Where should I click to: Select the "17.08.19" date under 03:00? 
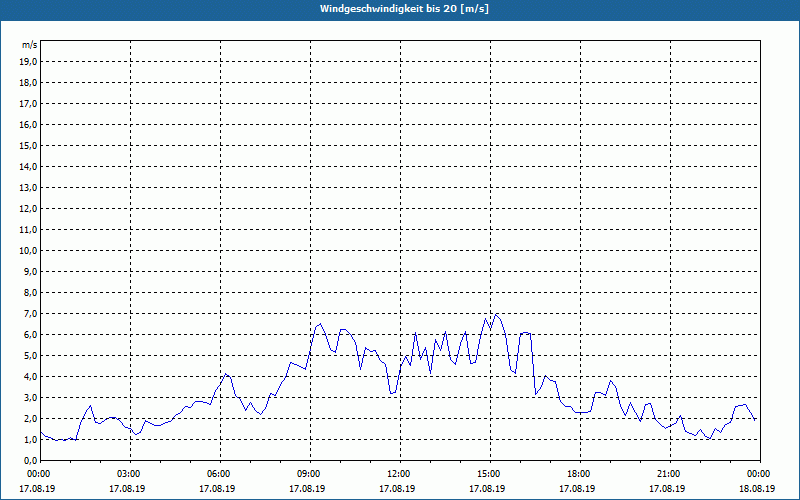(127, 489)
